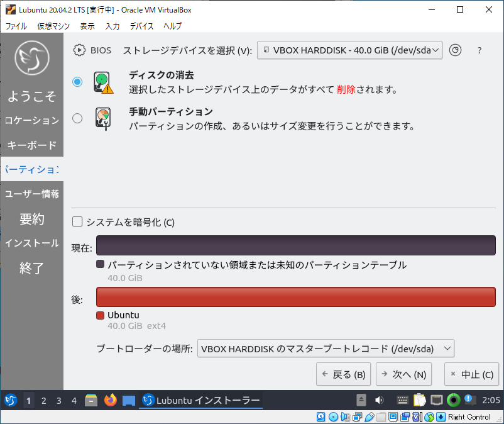
Task: Click the VirtualBox network status icon
Action: coord(357,417)
